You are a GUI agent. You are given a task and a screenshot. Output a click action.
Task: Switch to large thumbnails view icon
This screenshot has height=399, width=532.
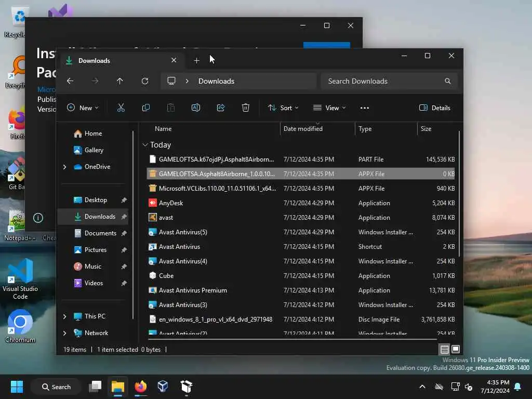point(456,349)
